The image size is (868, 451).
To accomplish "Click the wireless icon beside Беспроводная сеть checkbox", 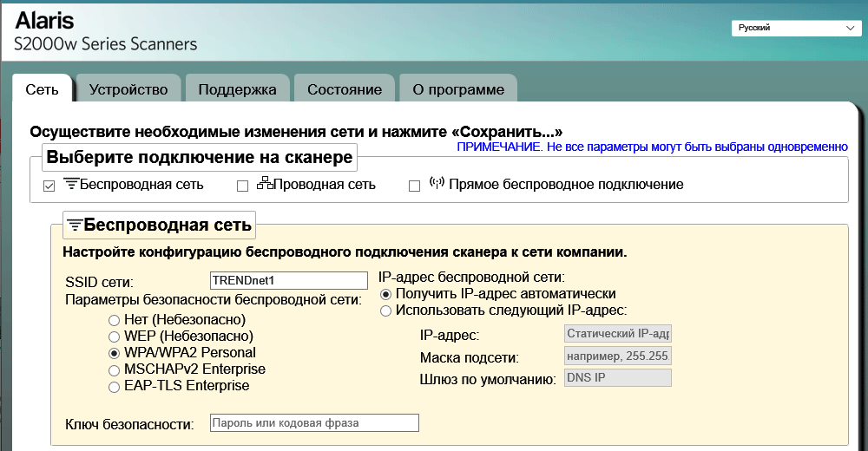I will pyautogui.click(x=71, y=183).
